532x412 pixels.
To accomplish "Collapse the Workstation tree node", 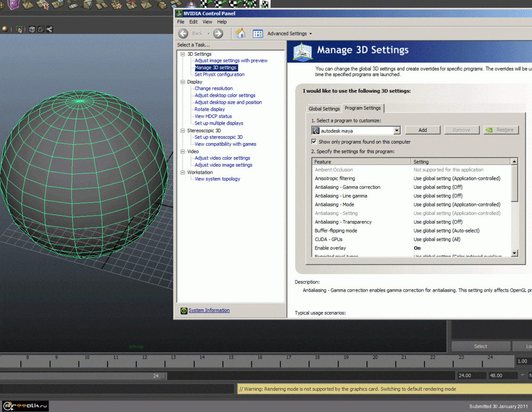I will tap(182, 172).
